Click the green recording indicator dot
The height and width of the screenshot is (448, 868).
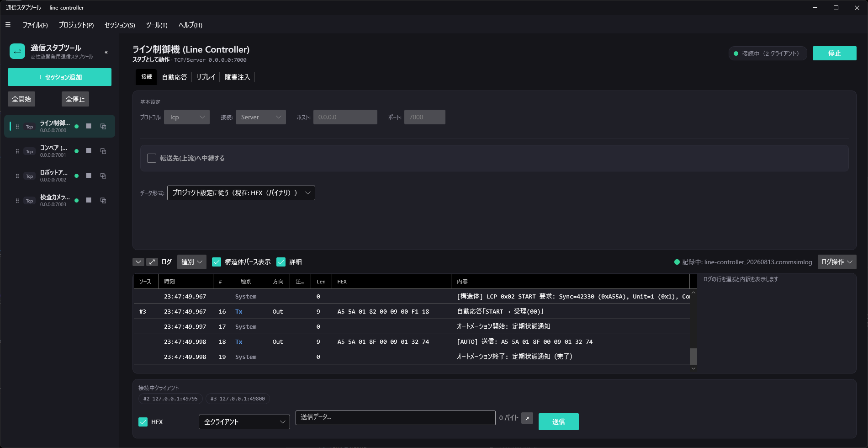click(677, 262)
